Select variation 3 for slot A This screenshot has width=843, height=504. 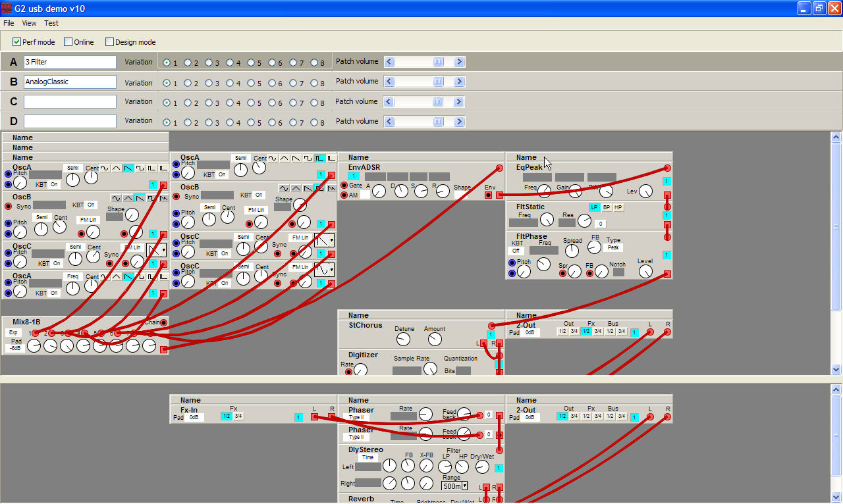pos(209,63)
